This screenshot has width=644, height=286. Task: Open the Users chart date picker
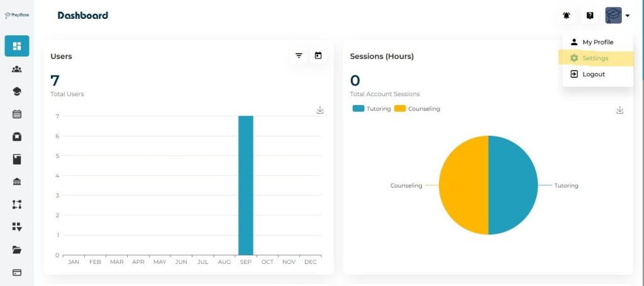[318, 56]
